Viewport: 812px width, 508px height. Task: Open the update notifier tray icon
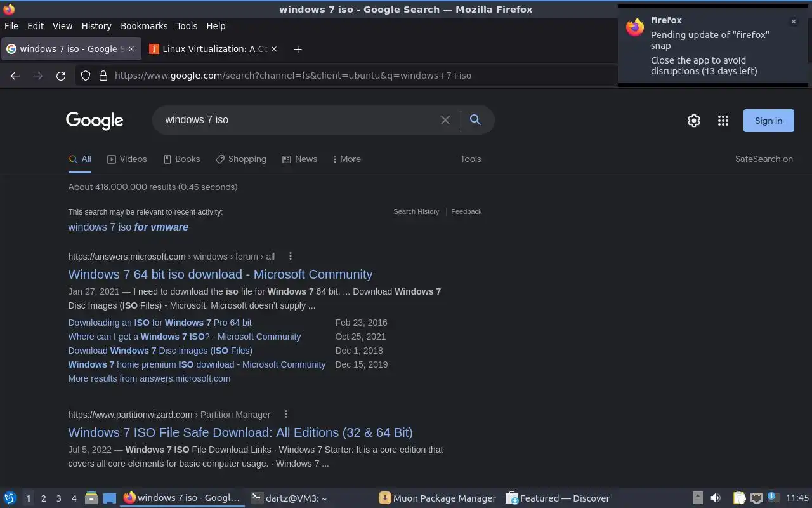772,497
